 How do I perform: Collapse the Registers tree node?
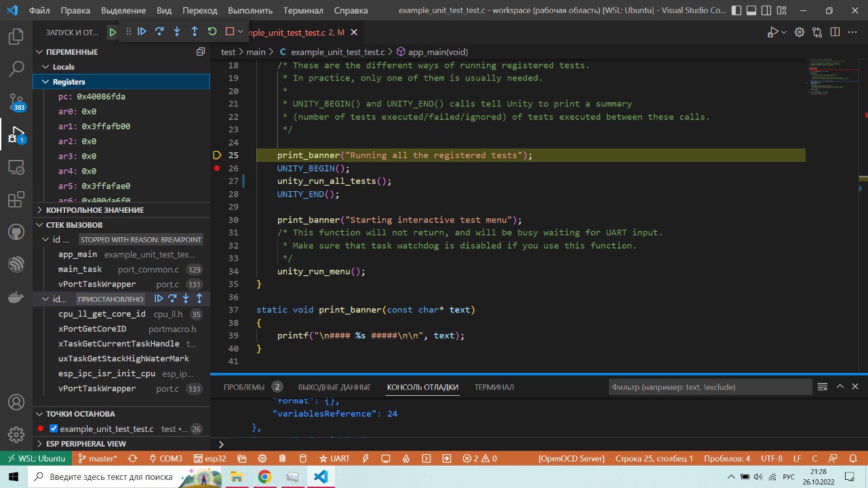pos(46,82)
